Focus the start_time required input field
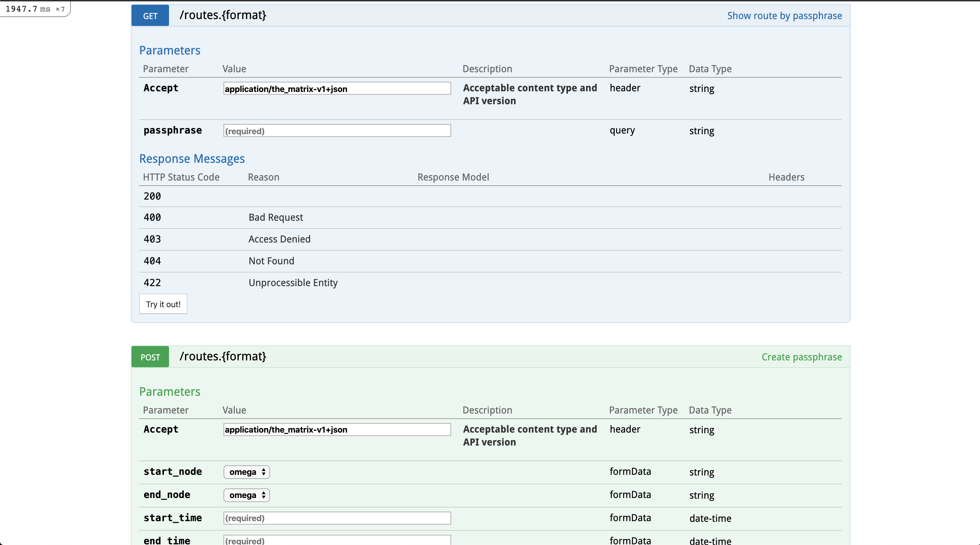This screenshot has width=980, height=545. click(x=337, y=518)
